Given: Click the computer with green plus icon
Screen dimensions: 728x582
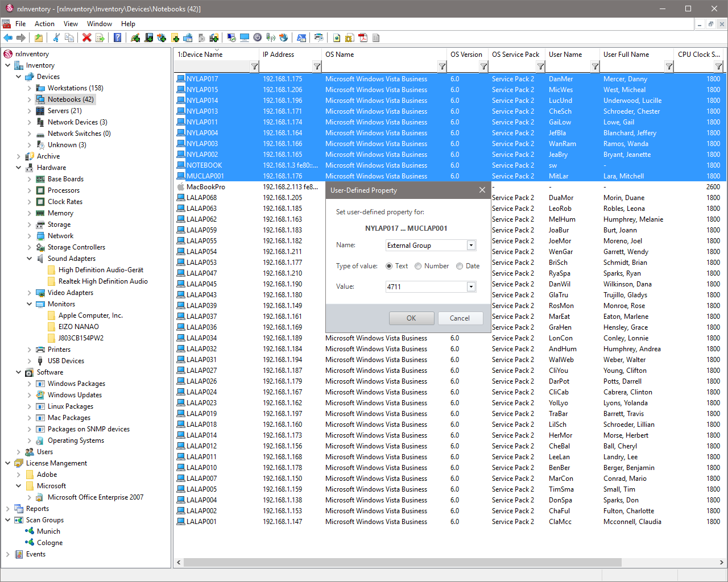Looking at the screenshot, I should [148, 38].
